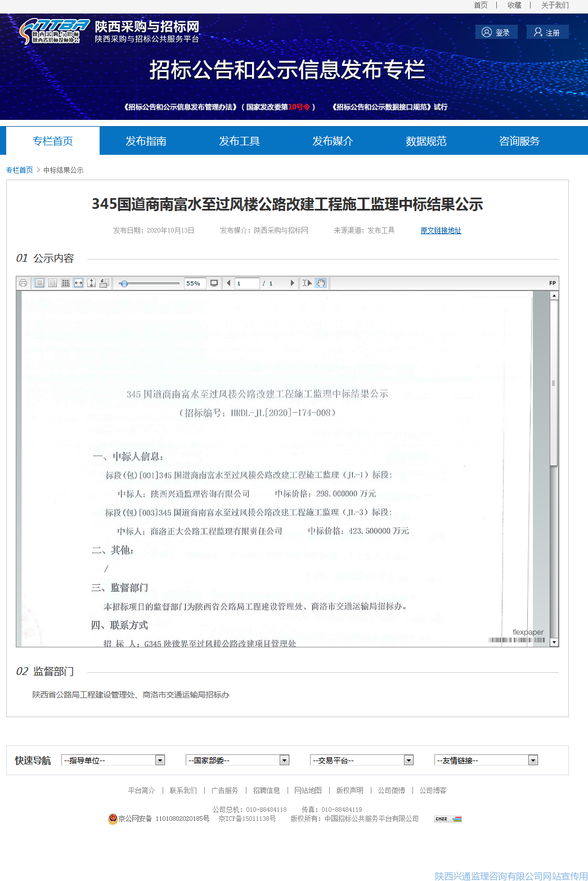Click the 招聘信息 footer link
588x881 pixels.
(x=267, y=790)
